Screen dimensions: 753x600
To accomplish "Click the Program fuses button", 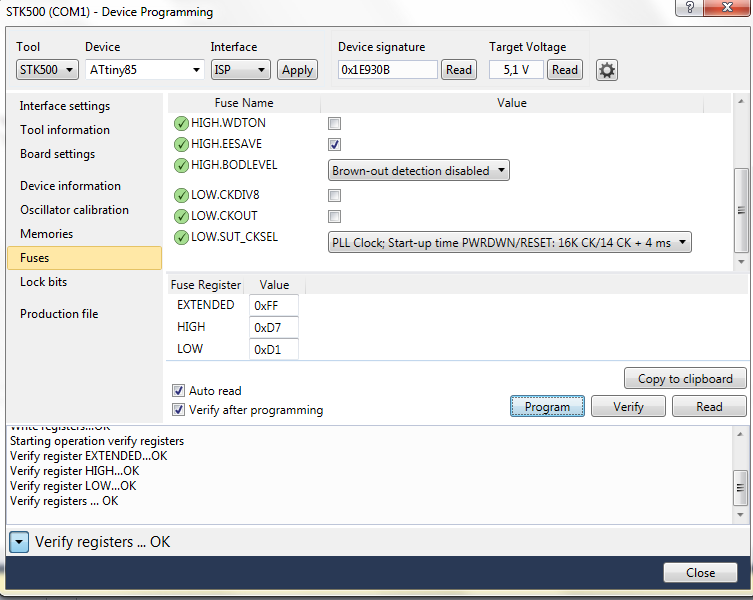I will click(x=547, y=407).
